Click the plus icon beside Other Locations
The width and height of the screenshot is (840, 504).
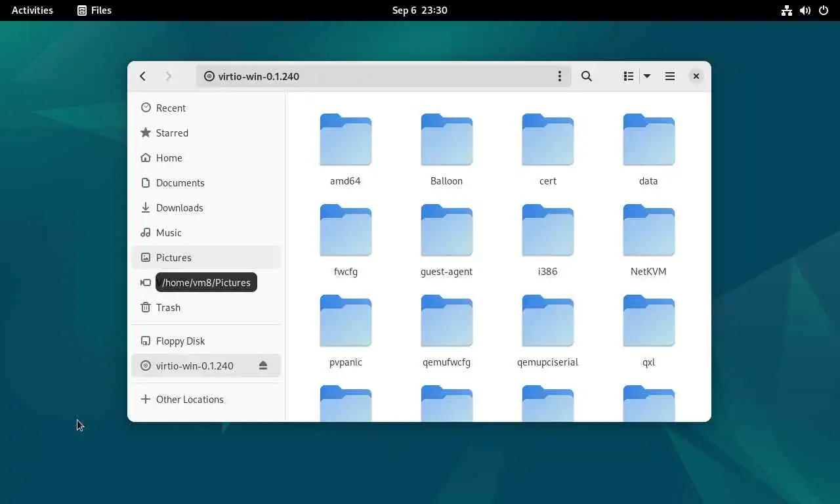pos(146,399)
